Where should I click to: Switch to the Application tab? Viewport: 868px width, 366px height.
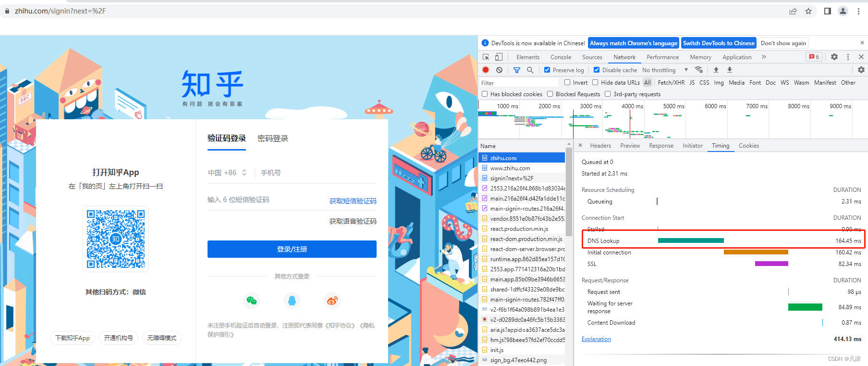click(737, 57)
